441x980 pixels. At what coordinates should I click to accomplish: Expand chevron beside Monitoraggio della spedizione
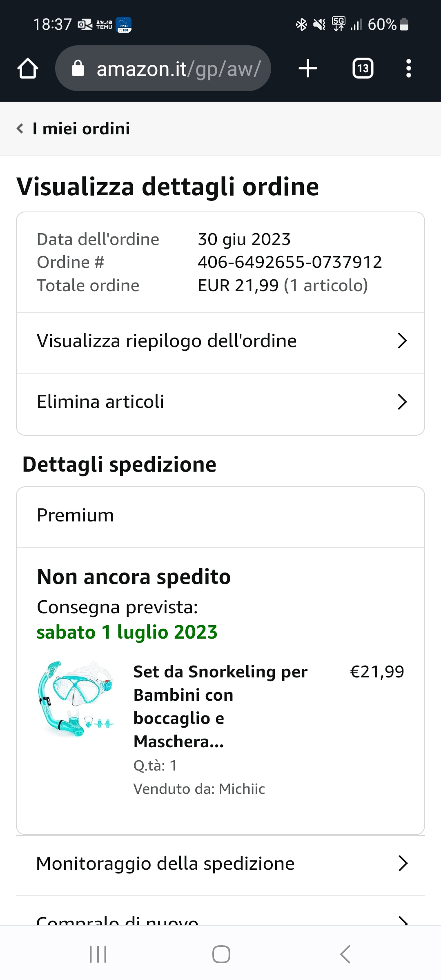pyautogui.click(x=403, y=864)
